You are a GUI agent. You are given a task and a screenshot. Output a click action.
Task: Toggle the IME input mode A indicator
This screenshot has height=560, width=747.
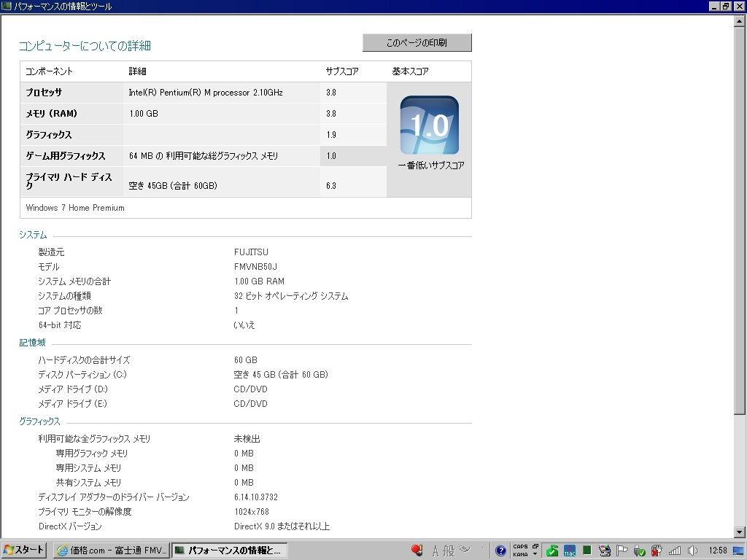(x=435, y=551)
